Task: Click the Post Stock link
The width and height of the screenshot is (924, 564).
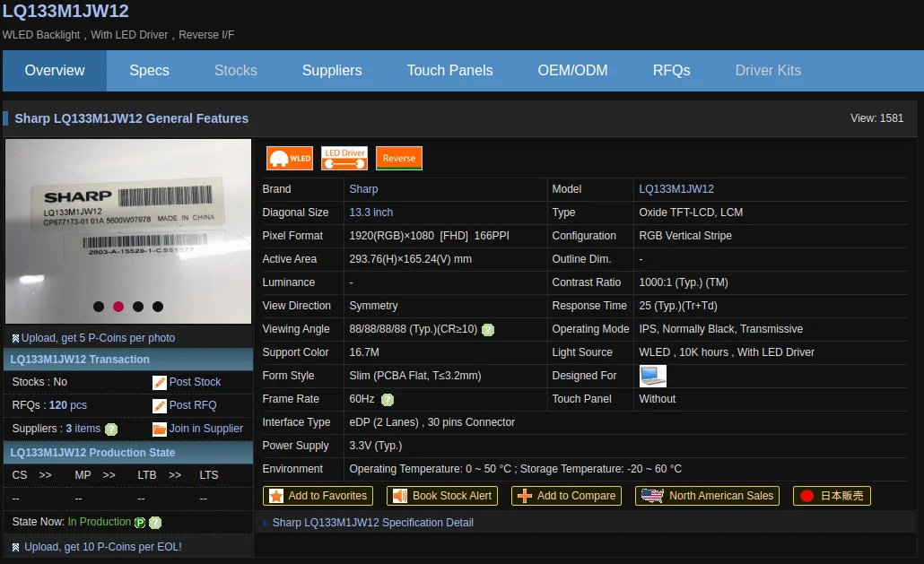Action: (x=195, y=382)
